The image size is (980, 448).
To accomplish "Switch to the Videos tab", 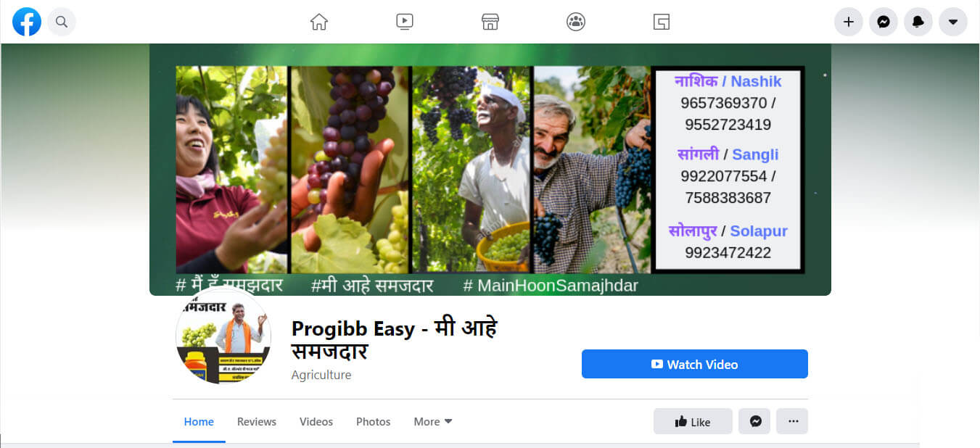I will 316,421.
